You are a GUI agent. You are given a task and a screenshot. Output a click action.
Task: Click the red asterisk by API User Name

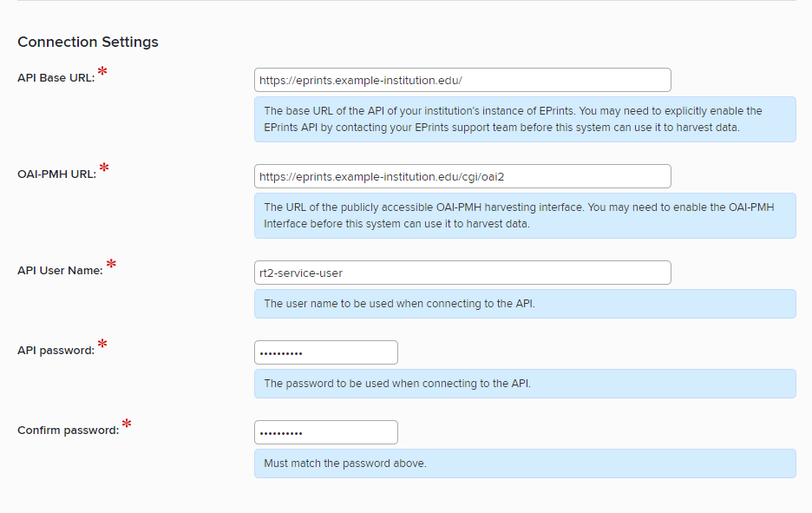(111, 265)
